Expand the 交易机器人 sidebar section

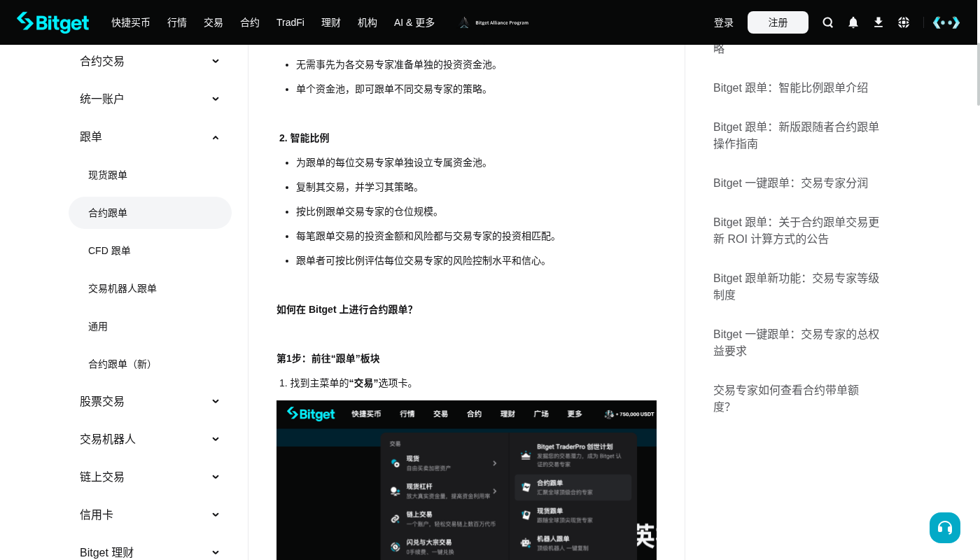click(x=150, y=439)
